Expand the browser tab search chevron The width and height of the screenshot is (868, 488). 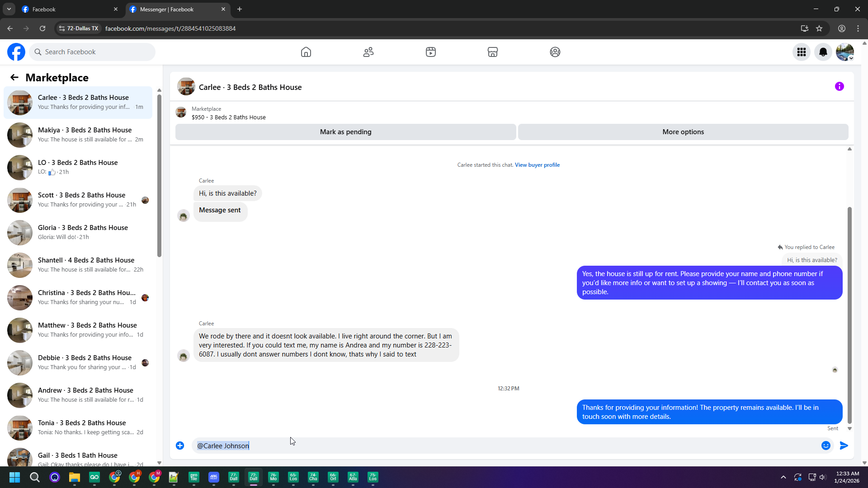(x=9, y=9)
